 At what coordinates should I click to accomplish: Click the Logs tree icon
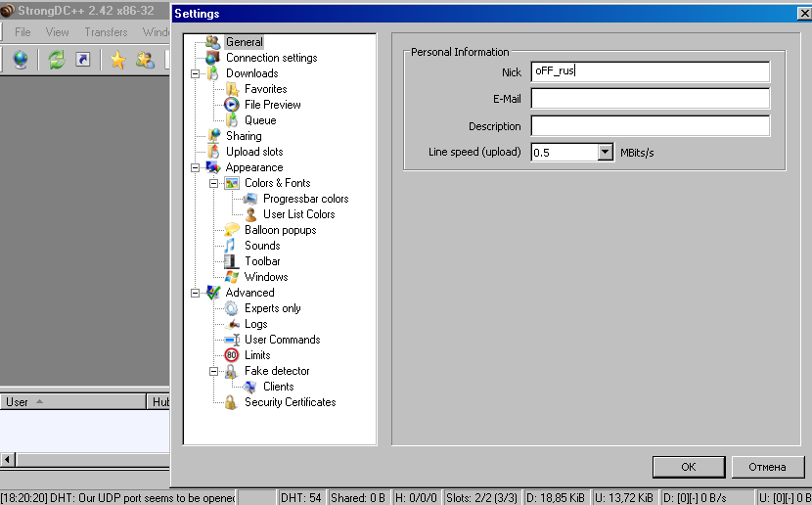232,324
